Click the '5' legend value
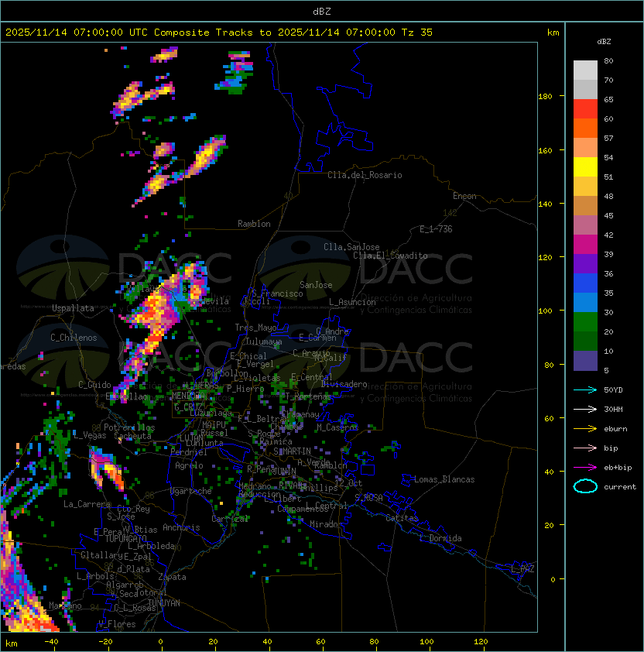 tap(606, 370)
